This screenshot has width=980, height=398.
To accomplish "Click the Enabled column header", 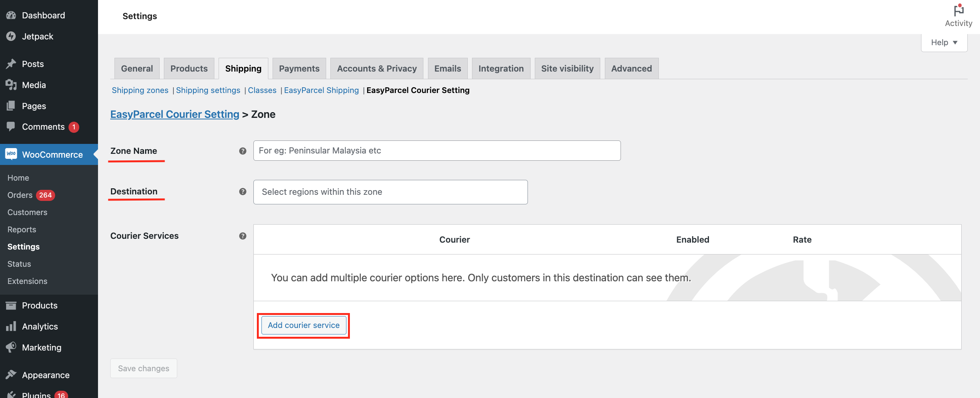I will click(x=693, y=240).
